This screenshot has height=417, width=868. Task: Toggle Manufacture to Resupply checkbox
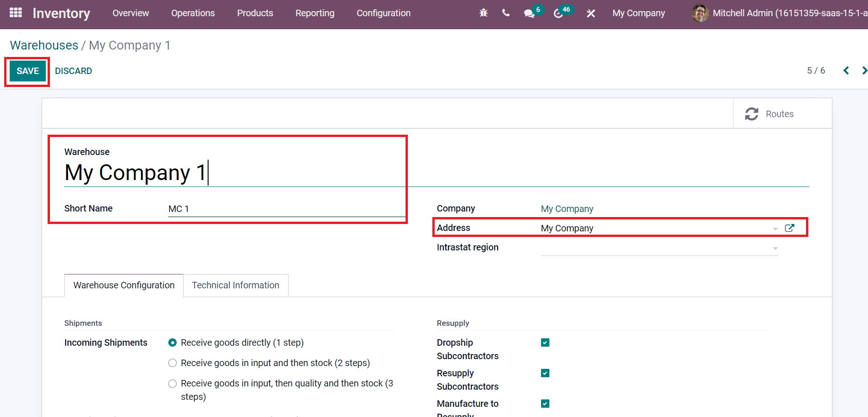point(545,404)
